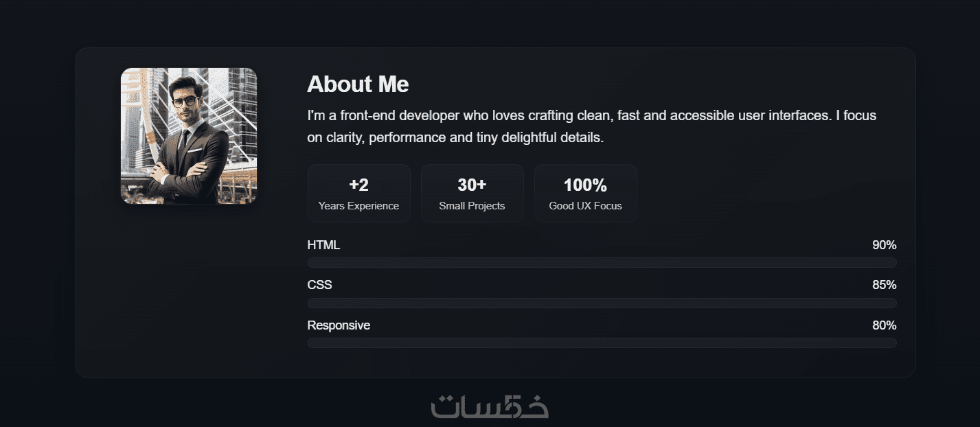Click the About Me heading
The height and width of the screenshot is (427, 980).
(x=358, y=84)
